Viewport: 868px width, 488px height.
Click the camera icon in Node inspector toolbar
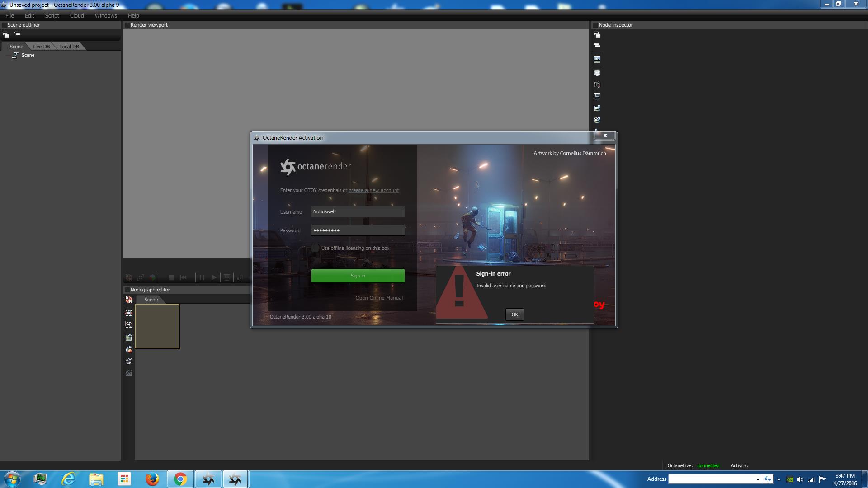click(597, 84)
